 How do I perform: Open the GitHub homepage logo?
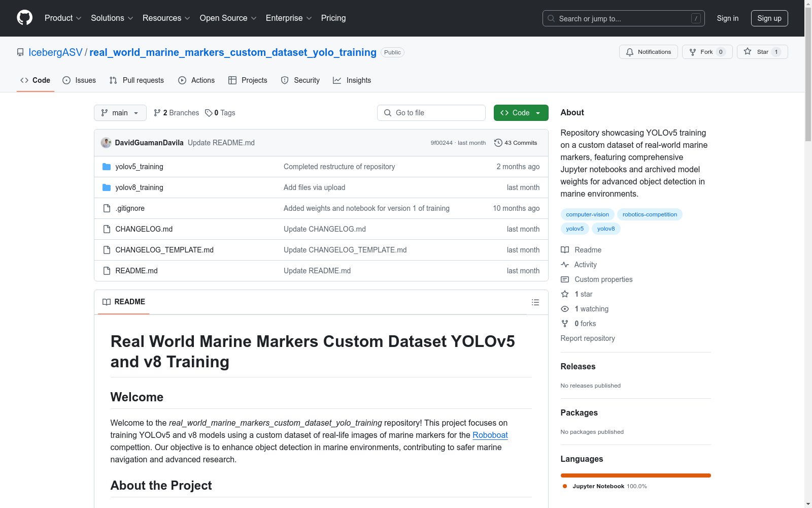coord(24,18)
